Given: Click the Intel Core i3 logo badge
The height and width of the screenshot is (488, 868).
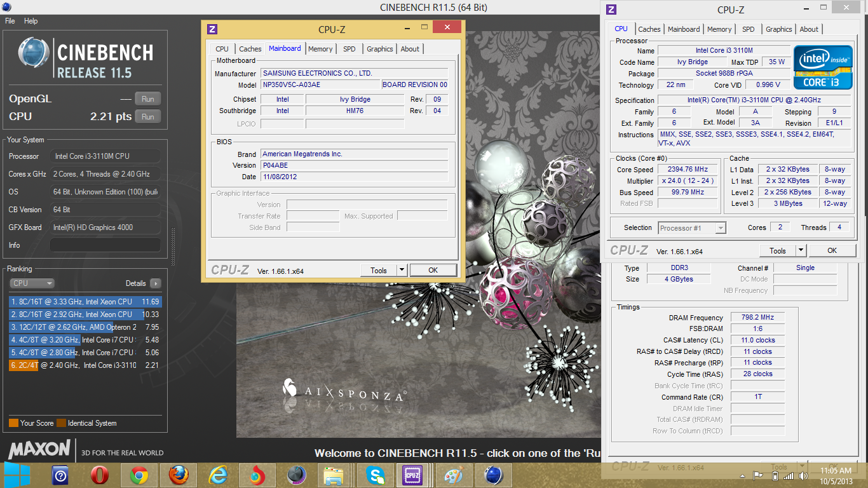Looking at the screenshot, I should (x=822, y=67).
